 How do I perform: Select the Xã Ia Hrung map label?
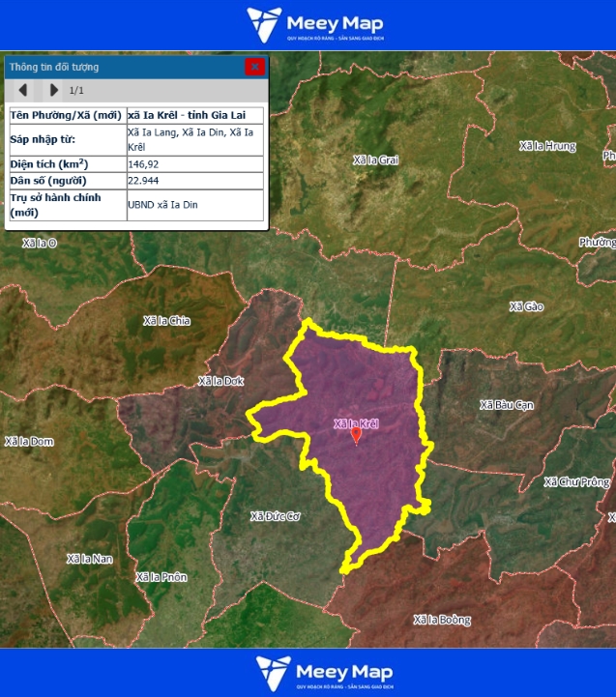(547, 146)
